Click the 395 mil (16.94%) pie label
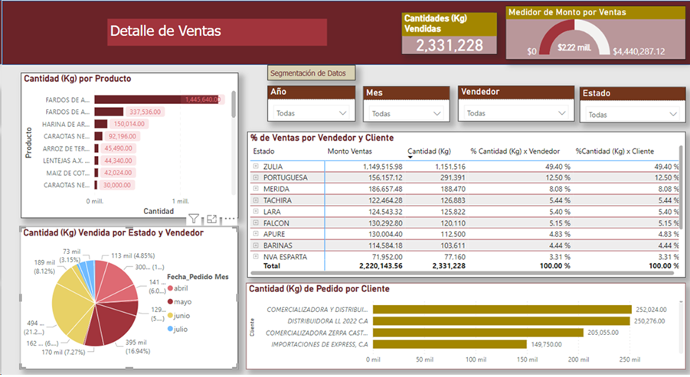 click(137, 347)
